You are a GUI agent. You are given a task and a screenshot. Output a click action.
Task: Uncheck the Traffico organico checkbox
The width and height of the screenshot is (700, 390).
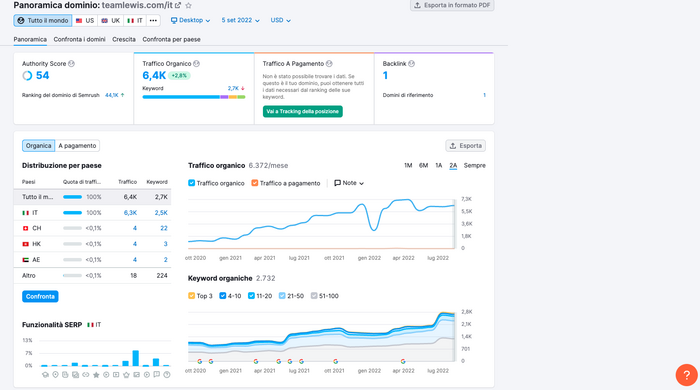tap(192, 183)
